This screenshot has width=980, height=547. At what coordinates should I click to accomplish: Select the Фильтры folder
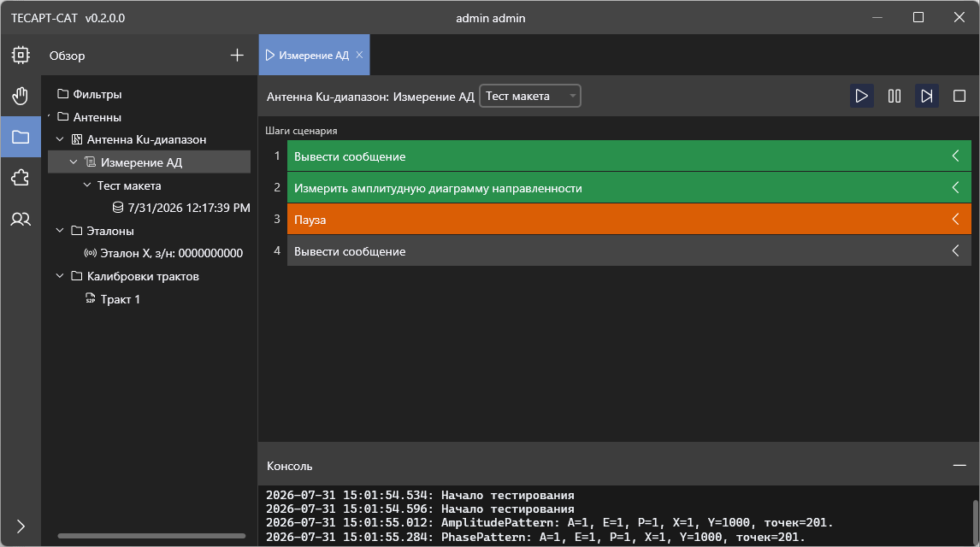[x=90, y=94]
